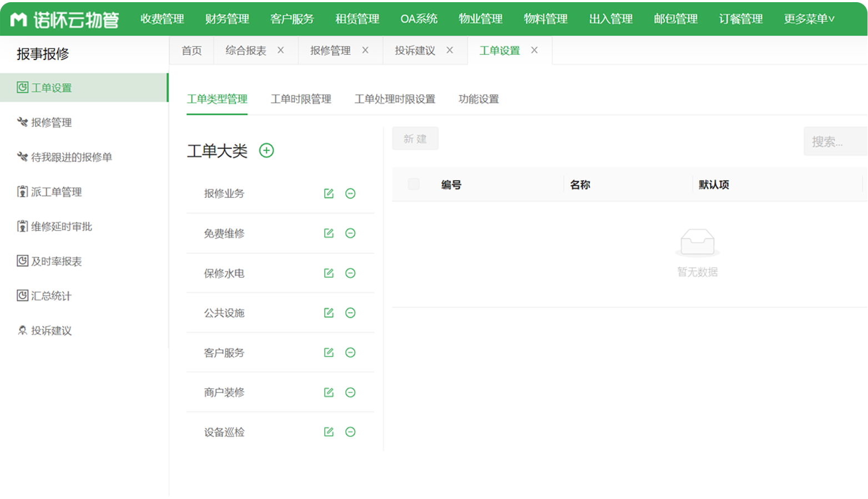Remove the 商户装修 category

(350, 393)
